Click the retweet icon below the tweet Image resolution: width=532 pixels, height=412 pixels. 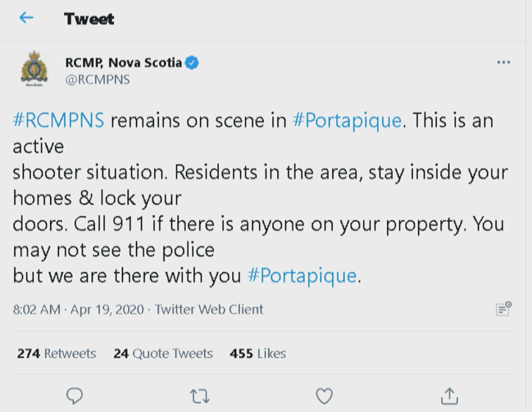point(199,396)
